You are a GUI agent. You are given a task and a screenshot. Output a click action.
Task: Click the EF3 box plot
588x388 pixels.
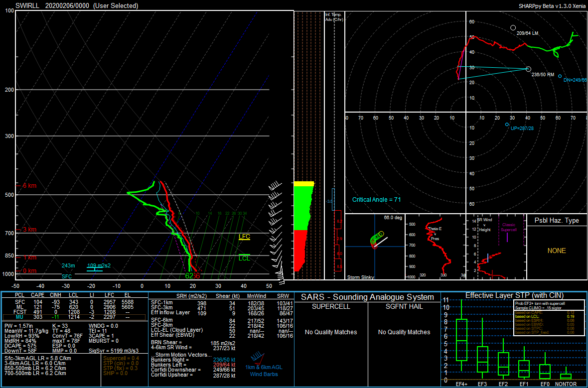pyautogui.click(x=482, y=359)
